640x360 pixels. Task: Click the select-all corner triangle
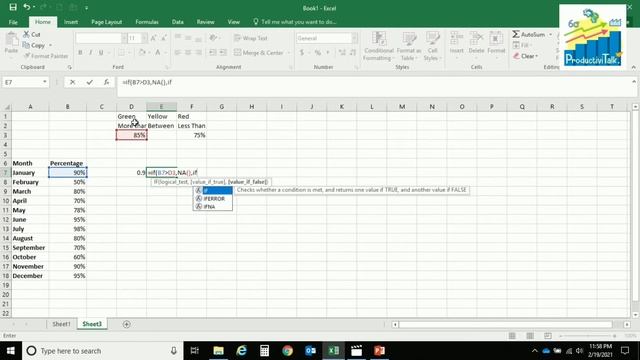(6, 107)
